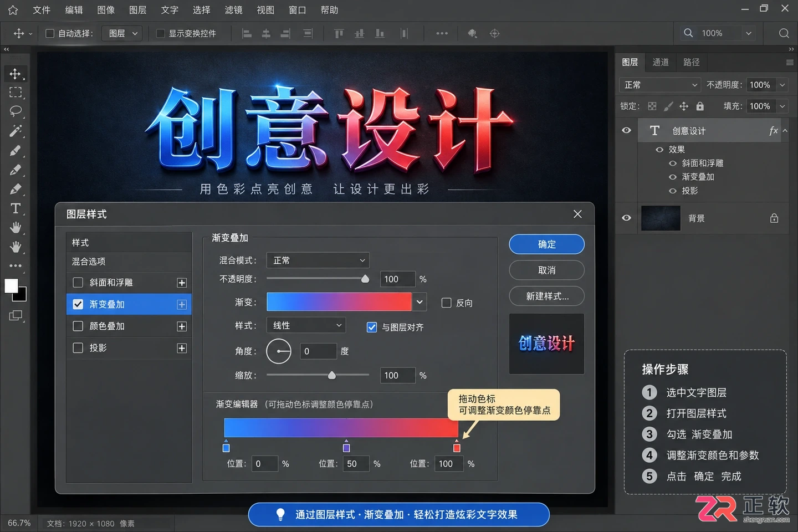Switch to the 通道 tab
The image size is (798, 532).
point(661,62)
